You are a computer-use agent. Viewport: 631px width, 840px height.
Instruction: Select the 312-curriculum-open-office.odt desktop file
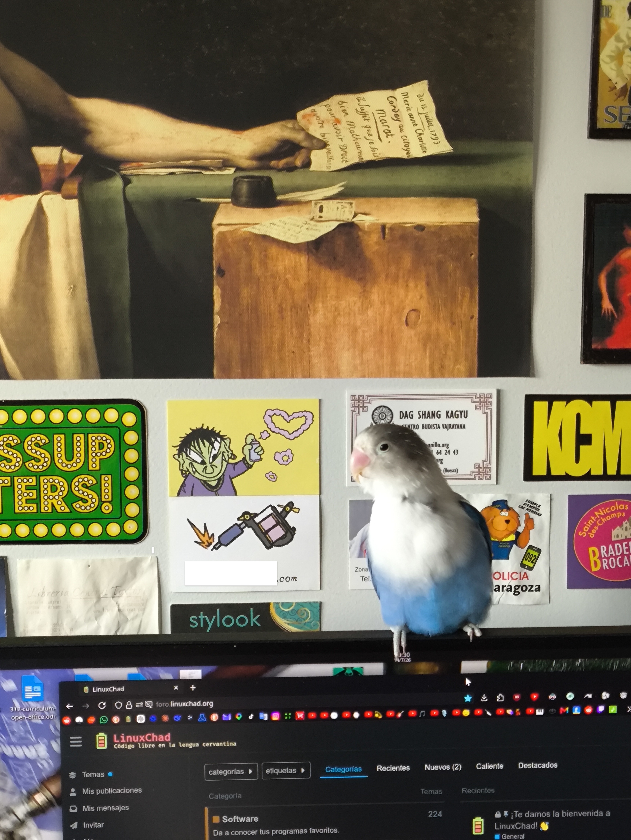(x=33, y=698)
